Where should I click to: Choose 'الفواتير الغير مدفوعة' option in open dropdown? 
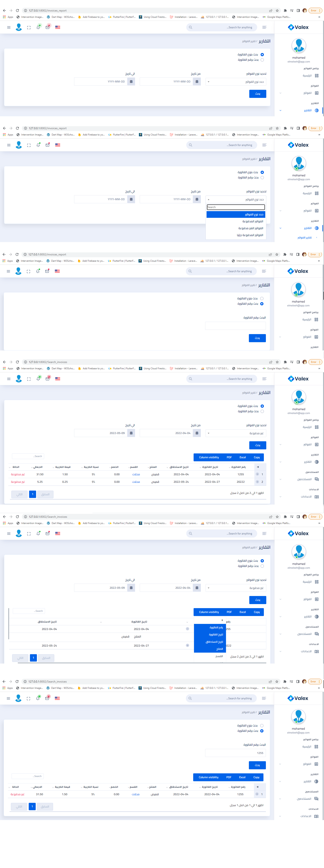point(236,228)
